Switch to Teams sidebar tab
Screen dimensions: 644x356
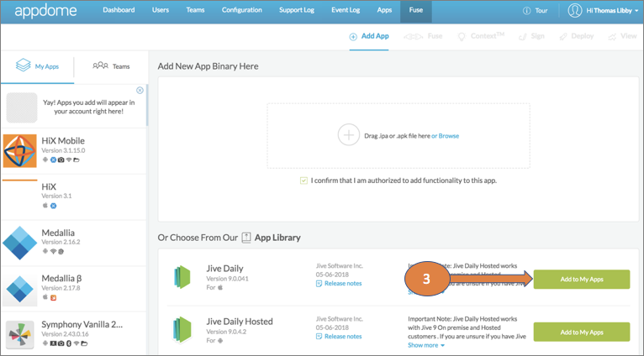pos(111,66)
